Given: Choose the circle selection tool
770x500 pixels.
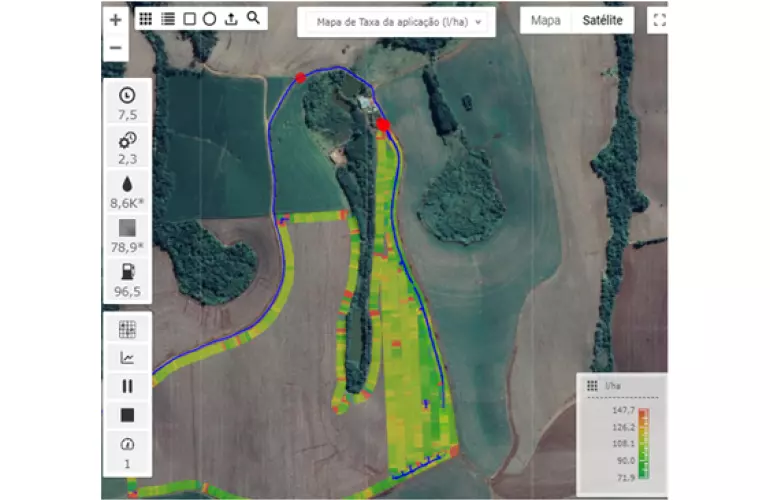Looking at the screenshot, I should [x=209, y=18].
